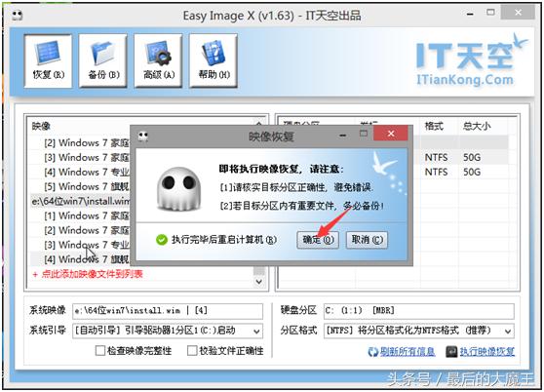Select e:\64位win7\install.wim tree entry
Viewport: 544px width, 392px height.
tap(81, 201)
